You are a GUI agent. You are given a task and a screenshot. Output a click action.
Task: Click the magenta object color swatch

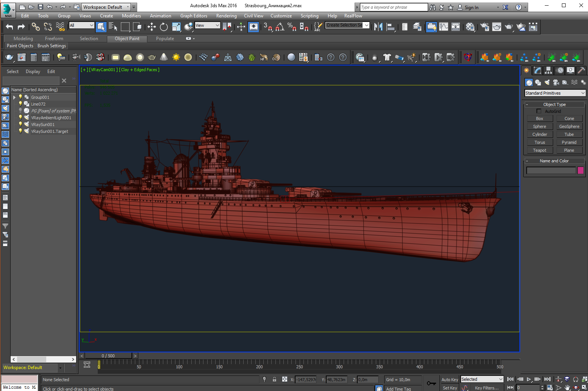580,170
